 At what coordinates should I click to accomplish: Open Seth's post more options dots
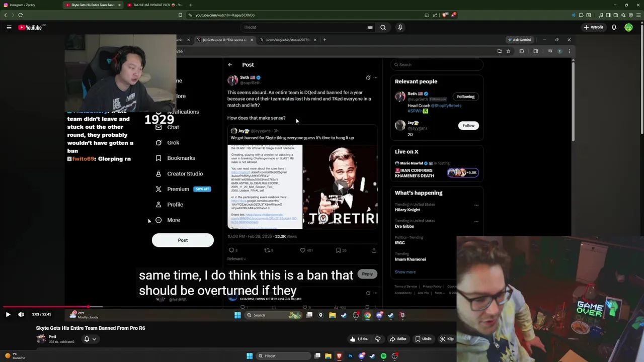[x=375, y=78]
